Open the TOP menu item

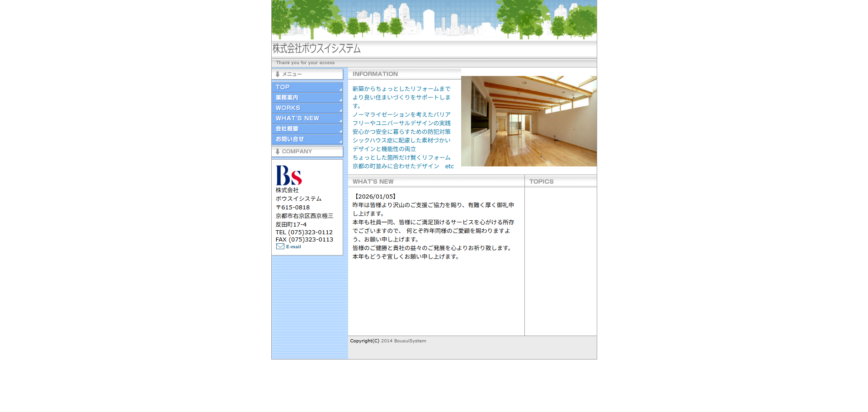307,87
